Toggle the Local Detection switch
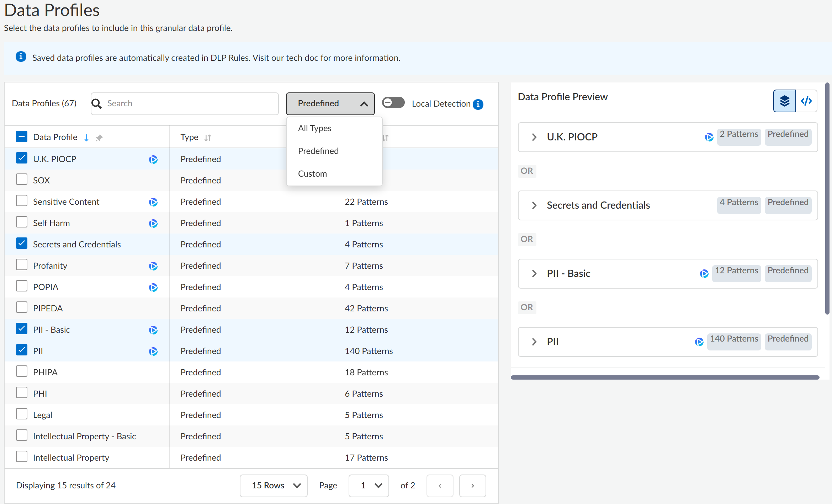Image resolution: width=832 pixels, height=504 pixels. tap(393, 103)
